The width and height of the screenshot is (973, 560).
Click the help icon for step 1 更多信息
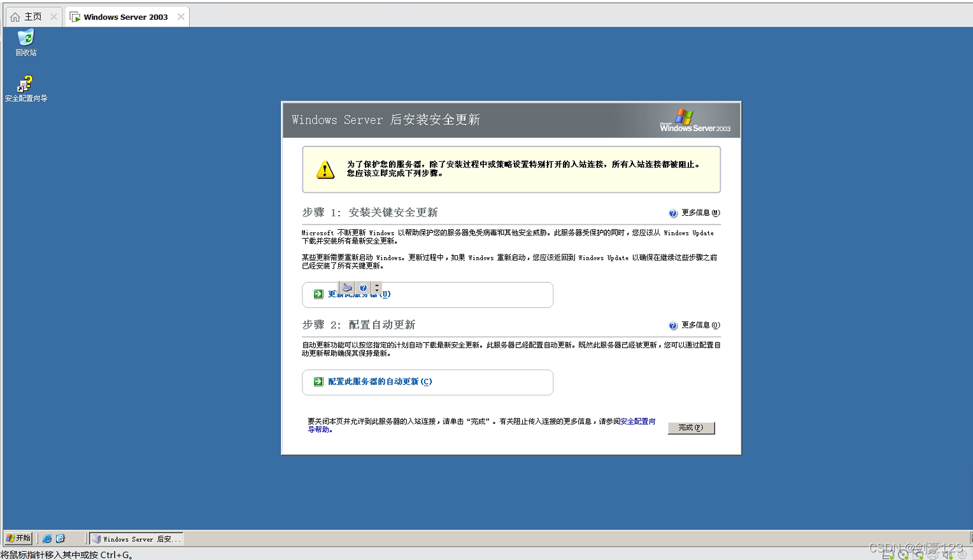[x=673, y=213]
